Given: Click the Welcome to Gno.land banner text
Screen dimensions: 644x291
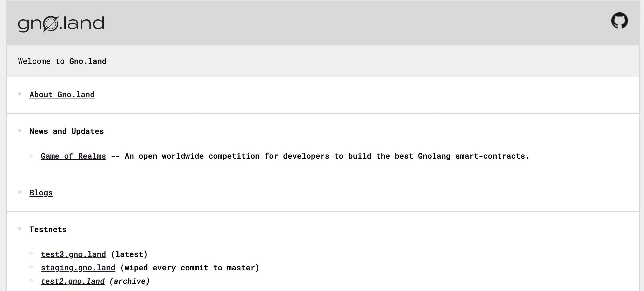Looking at the screenshot, I should point(62,61).
